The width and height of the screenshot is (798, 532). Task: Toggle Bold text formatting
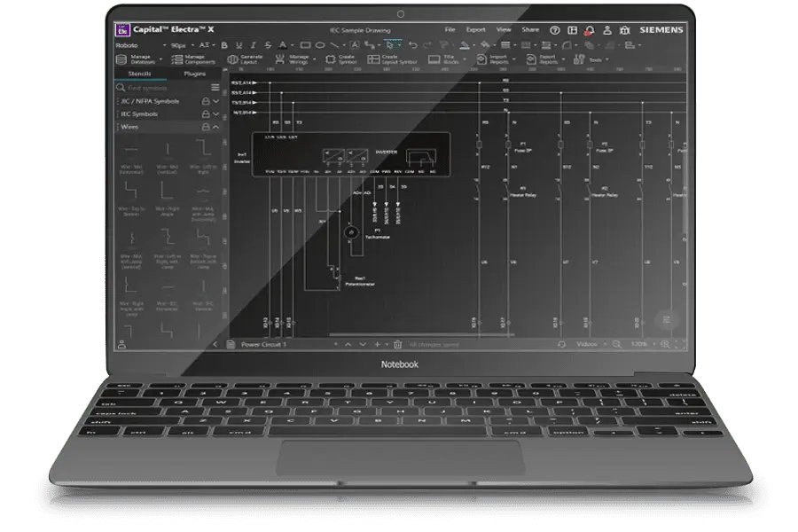tap(224, 44)
